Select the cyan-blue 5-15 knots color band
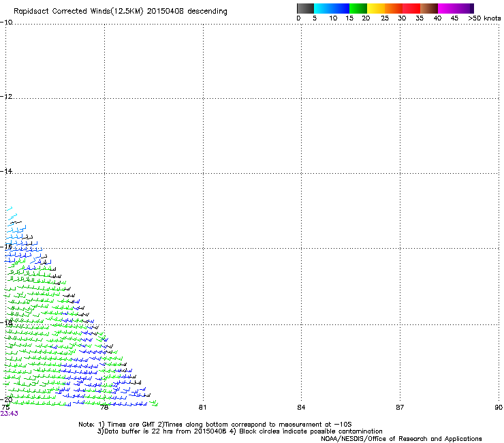Viewport: 504px width, 443px height. click(332, 8)
